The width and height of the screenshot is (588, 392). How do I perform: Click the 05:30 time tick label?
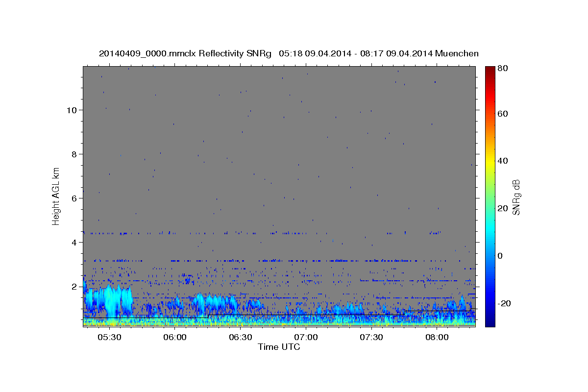[109, 338]
